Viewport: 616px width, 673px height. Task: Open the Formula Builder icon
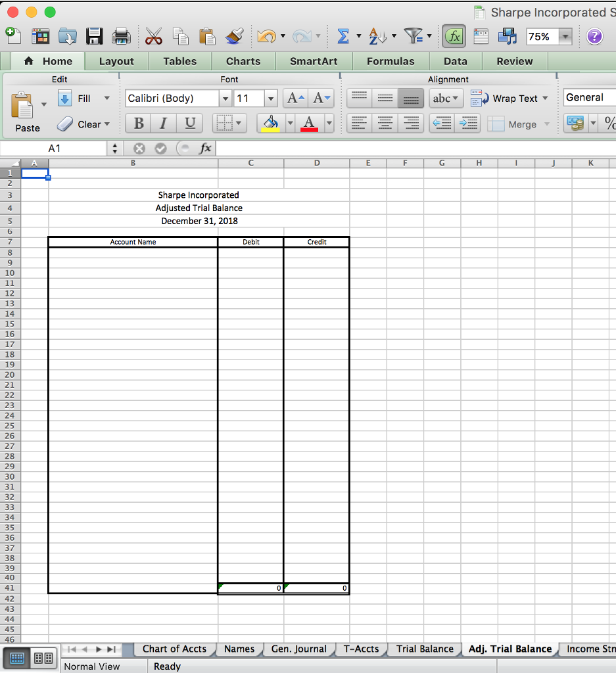453,37
